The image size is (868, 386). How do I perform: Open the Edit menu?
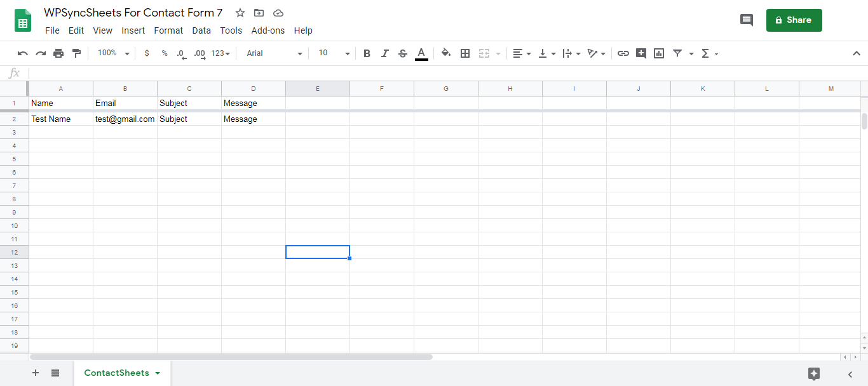76,30
